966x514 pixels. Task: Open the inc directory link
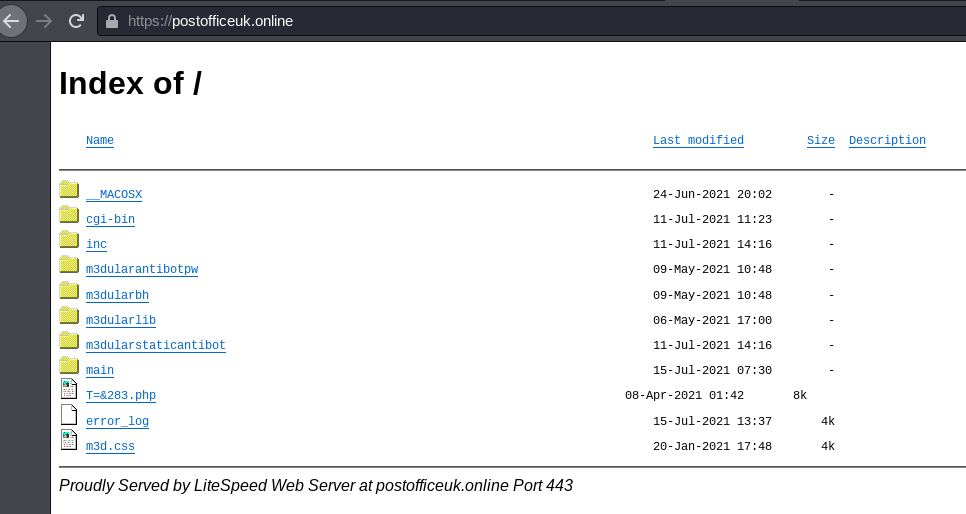(96, 245)
